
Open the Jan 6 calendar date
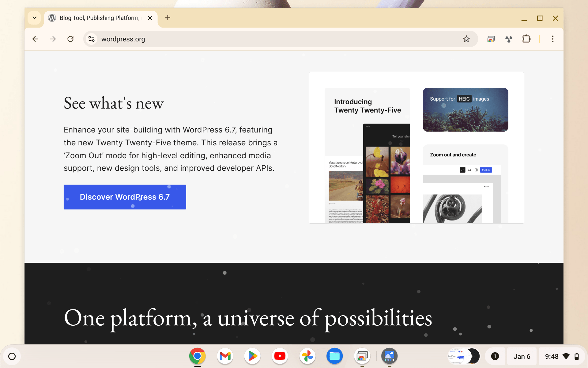tap(522, 356)
